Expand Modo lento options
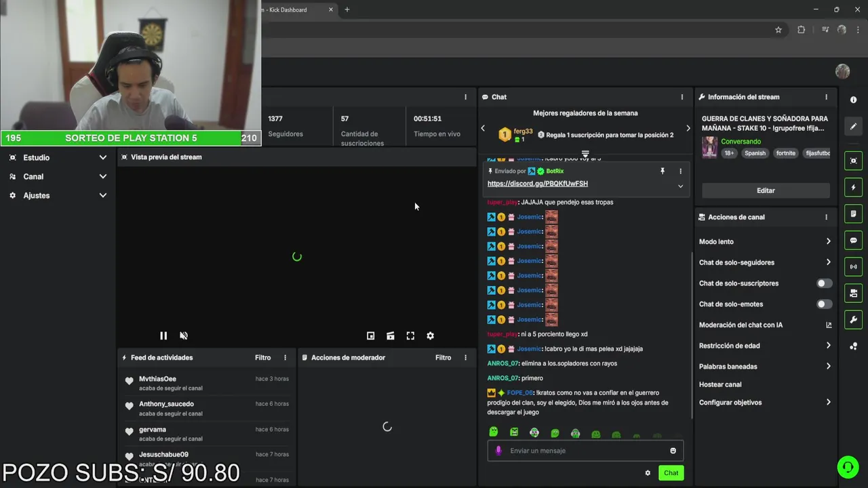 tap(765, 241)
